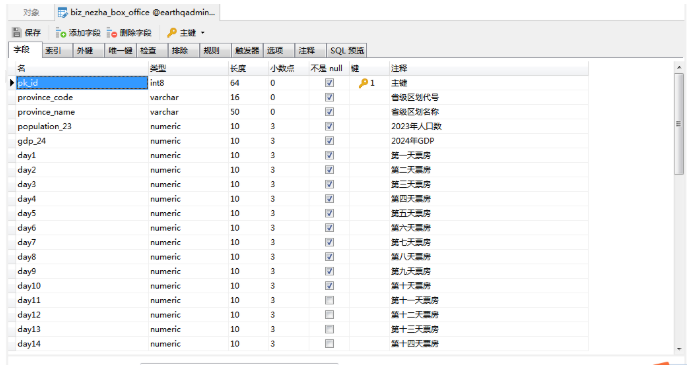
Task: Select the pk_id field name cell
Action: [x=82, y=83]
